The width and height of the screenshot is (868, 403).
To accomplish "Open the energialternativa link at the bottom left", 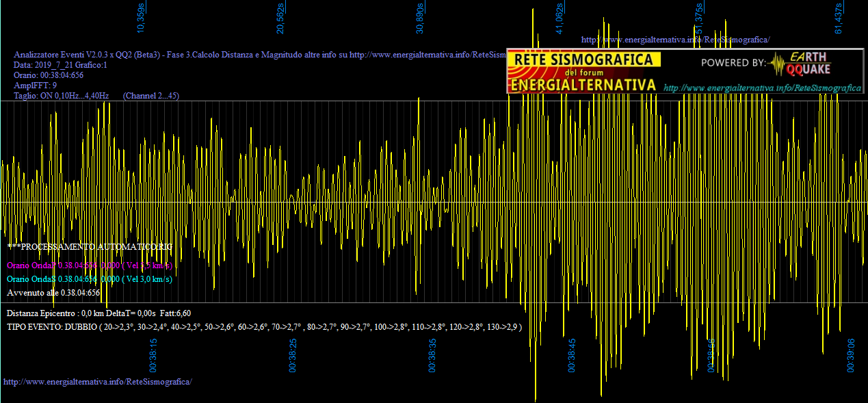I will (x=98, y=381).
